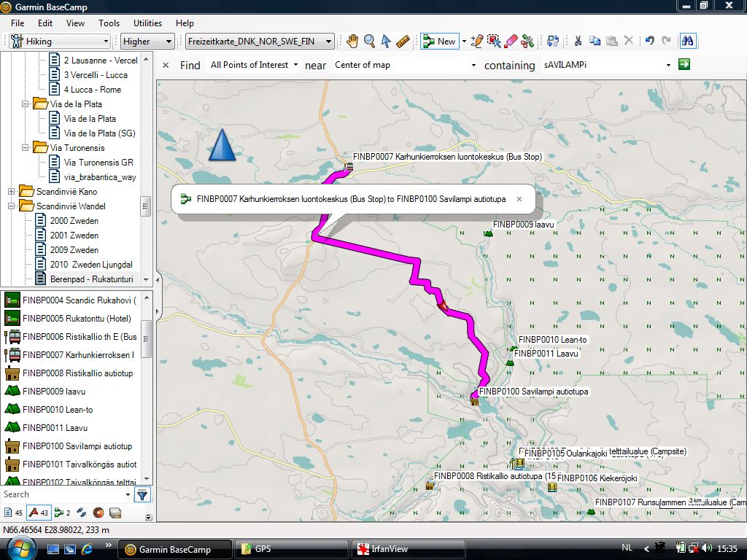Screen dimensions: 747x560
Task: Select the Erase tool in toolbar
Action: click(x=511, y=42)
